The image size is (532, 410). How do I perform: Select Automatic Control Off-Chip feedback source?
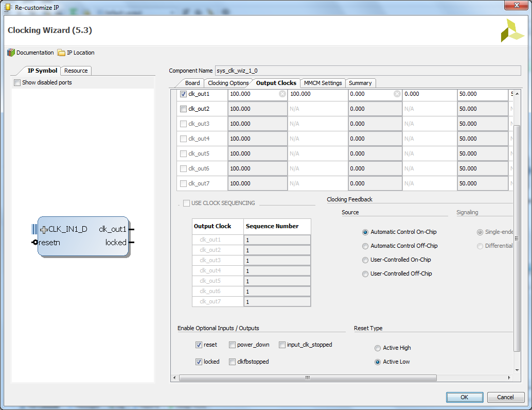365,246
